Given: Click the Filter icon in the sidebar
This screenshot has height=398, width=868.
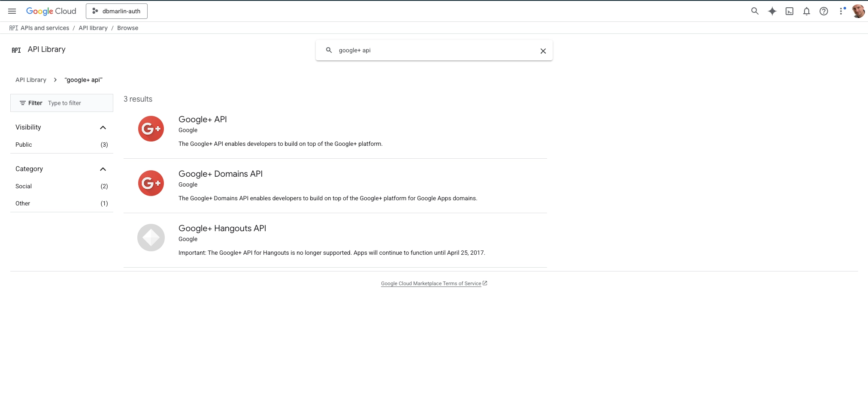Looking at the screenshot, I should pyautogui.click(x=22, y=103).
